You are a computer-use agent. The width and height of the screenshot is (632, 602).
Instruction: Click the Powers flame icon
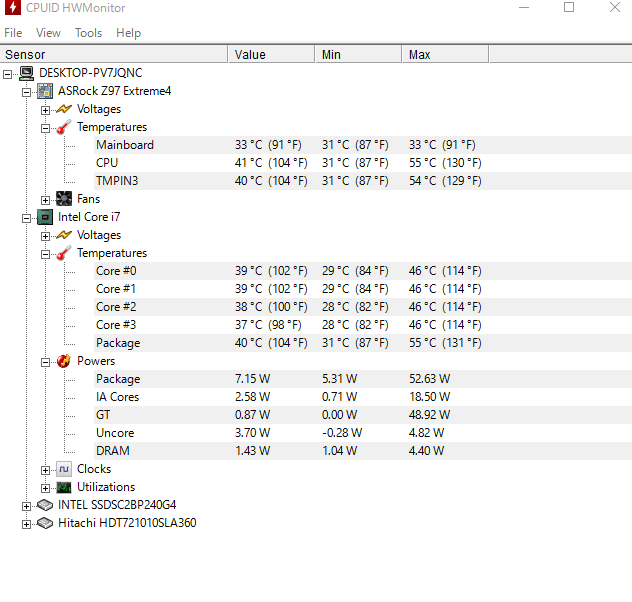pos(64,361)
